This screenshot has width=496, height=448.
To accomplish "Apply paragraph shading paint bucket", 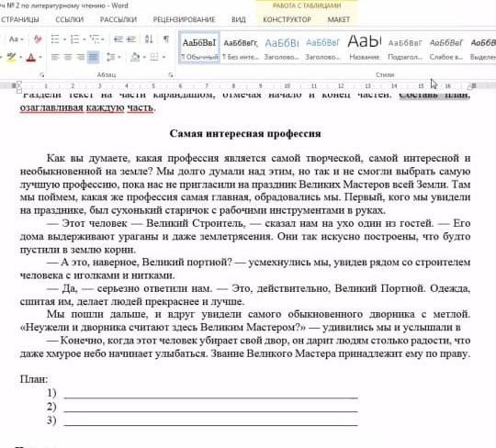I will (135, 57).
